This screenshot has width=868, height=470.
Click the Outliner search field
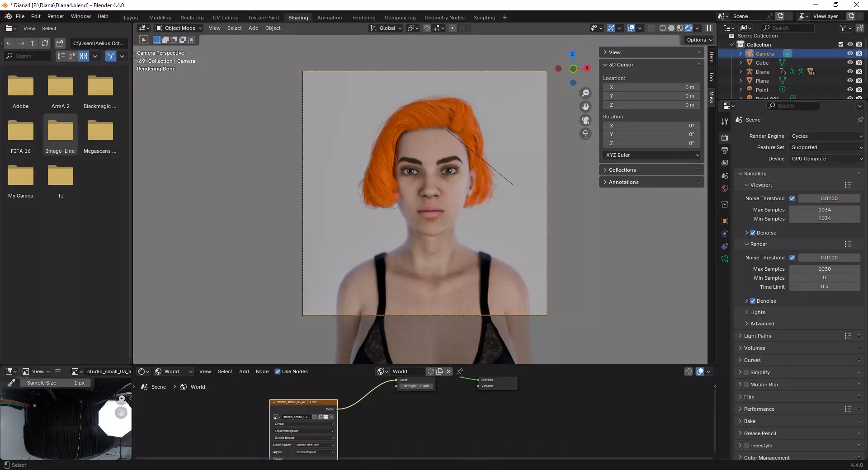[789, 28]
